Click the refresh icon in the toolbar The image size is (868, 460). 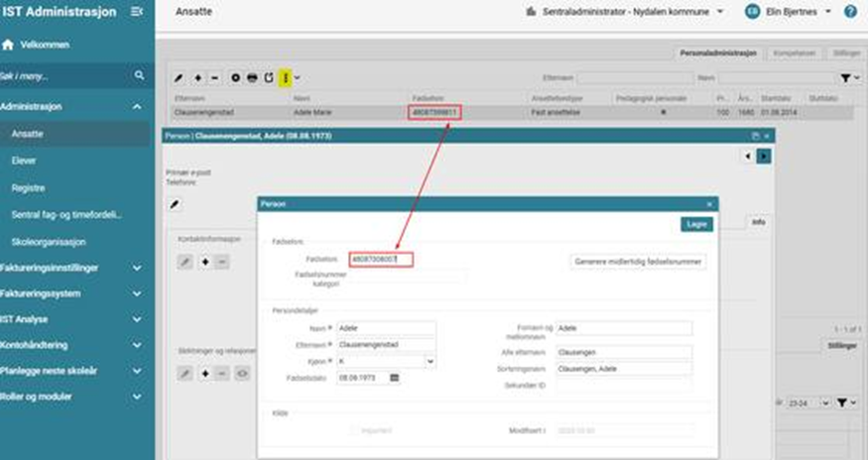(268, 77)
